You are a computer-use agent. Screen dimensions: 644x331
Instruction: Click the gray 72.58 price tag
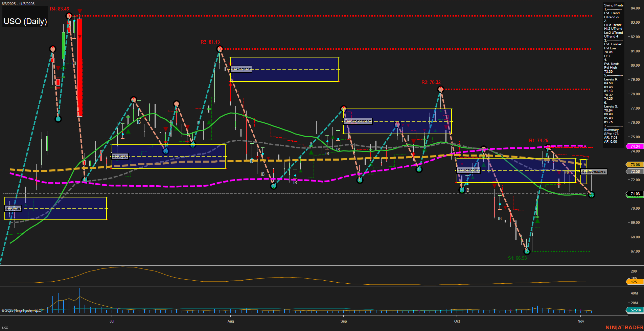[635, 171]
